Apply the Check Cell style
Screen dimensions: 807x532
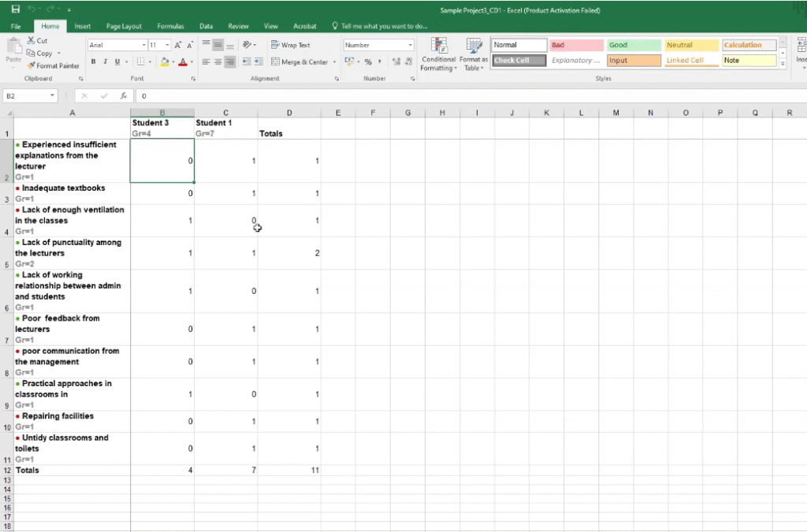(x=519, y=61)
